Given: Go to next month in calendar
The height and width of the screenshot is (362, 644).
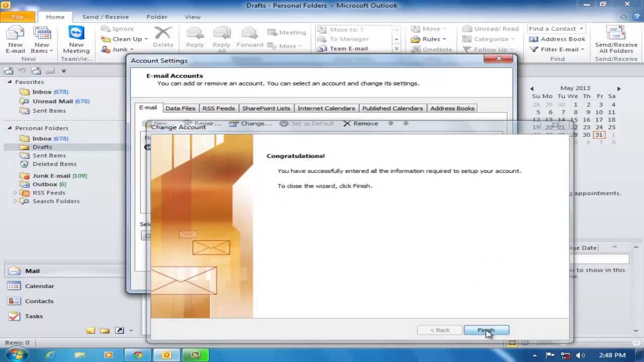Looking at the screenshot, I should click(619, 88).
